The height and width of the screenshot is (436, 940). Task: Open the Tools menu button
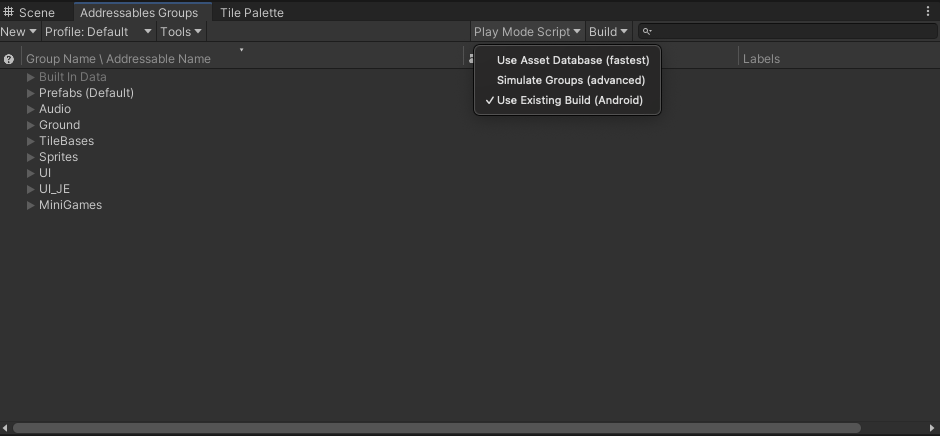point(181,32)
